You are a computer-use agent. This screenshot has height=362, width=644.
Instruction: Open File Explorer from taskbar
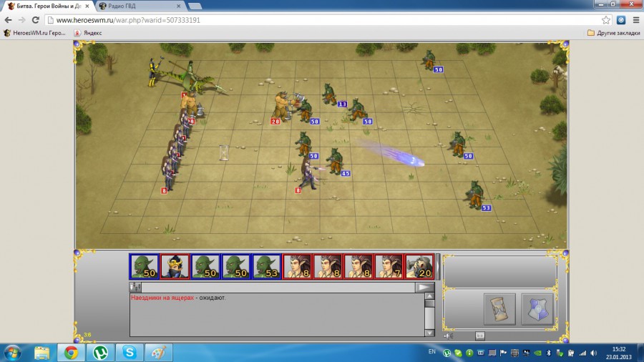click(x=42, y=353)
